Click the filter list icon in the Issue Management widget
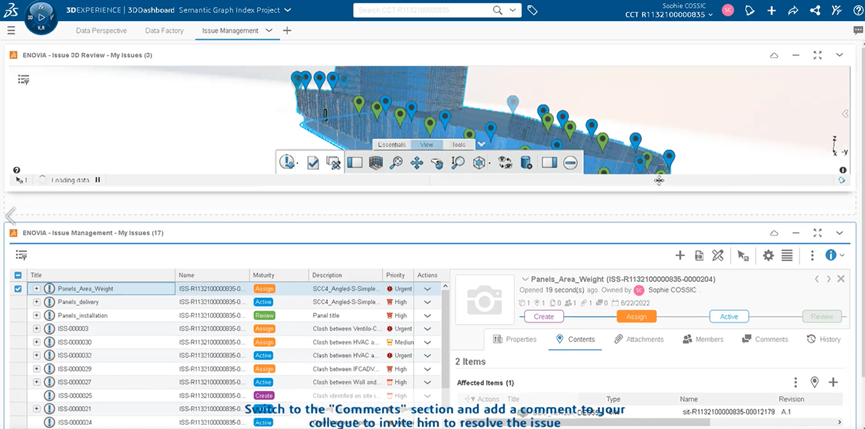Screen dimensions: 865x429 (x=22, y=255)
